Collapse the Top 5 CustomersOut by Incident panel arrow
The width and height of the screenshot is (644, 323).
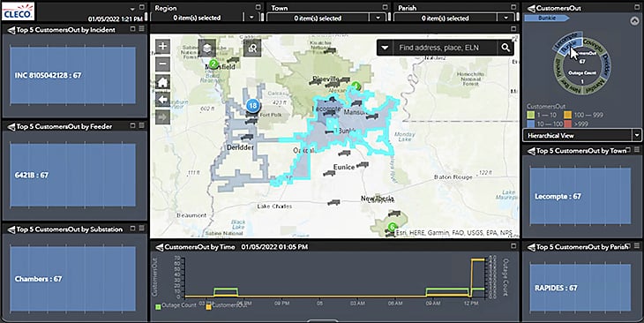coord(11,30)
